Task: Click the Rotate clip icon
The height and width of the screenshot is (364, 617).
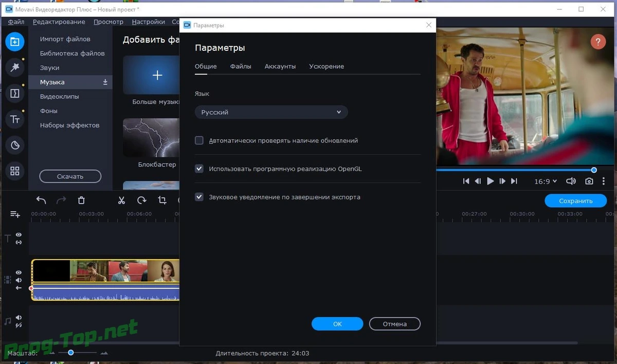Action: pyautogui.click(x=141, y=201)
